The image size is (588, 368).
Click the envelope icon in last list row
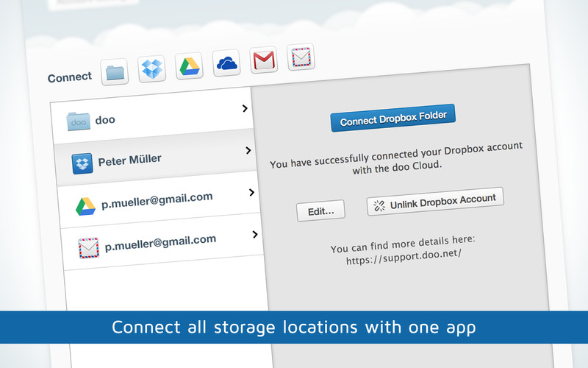click(x=88, y=248)
